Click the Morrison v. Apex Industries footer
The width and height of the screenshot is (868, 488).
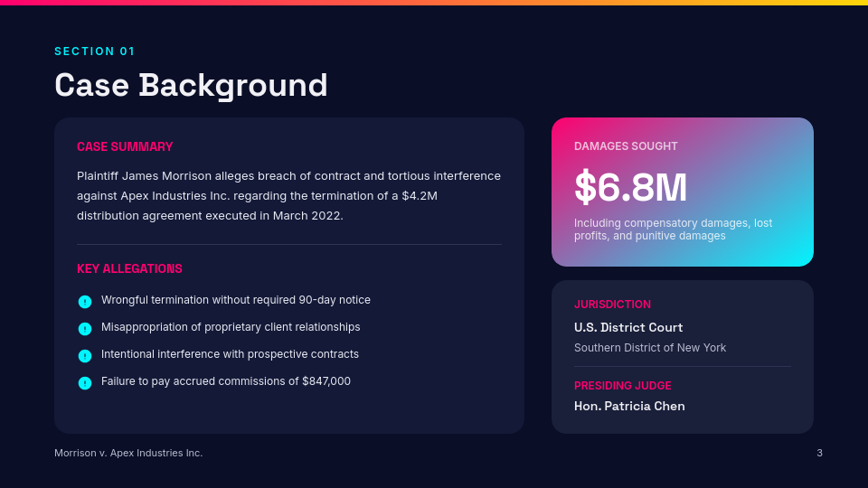click(x=128, y=453)
